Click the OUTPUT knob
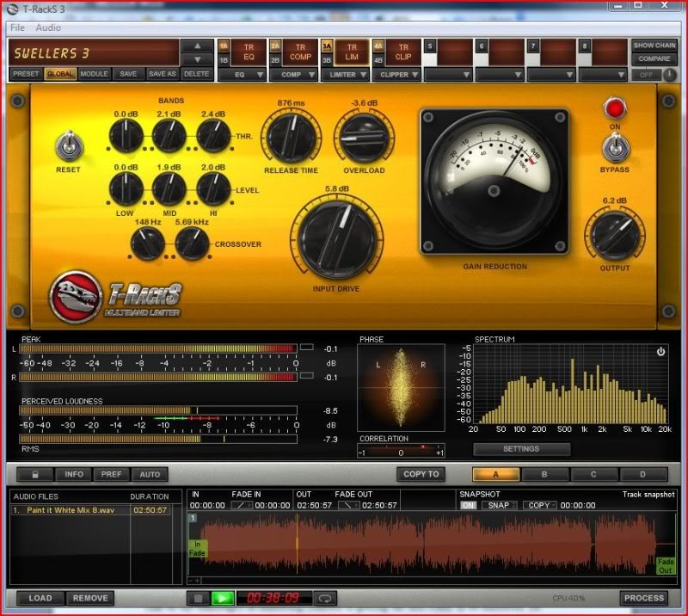The width and height of the screenshot is (688, 616). point(615,236)
